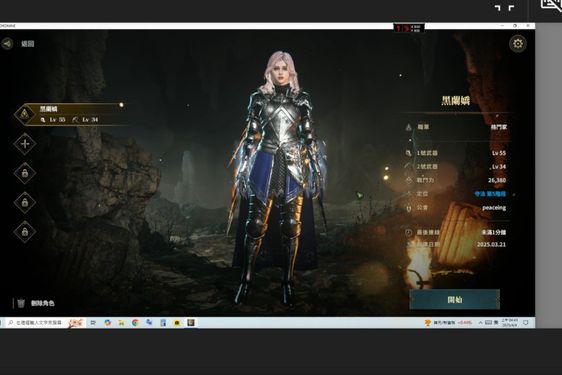The height and width of the screenshot is (375, 562).
Task: Click the first locked character slot
Action: click(x=25, y=173)
